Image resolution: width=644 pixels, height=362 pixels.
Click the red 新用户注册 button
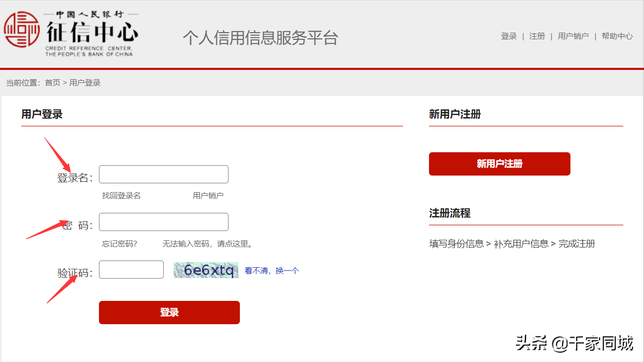[499, 164]
